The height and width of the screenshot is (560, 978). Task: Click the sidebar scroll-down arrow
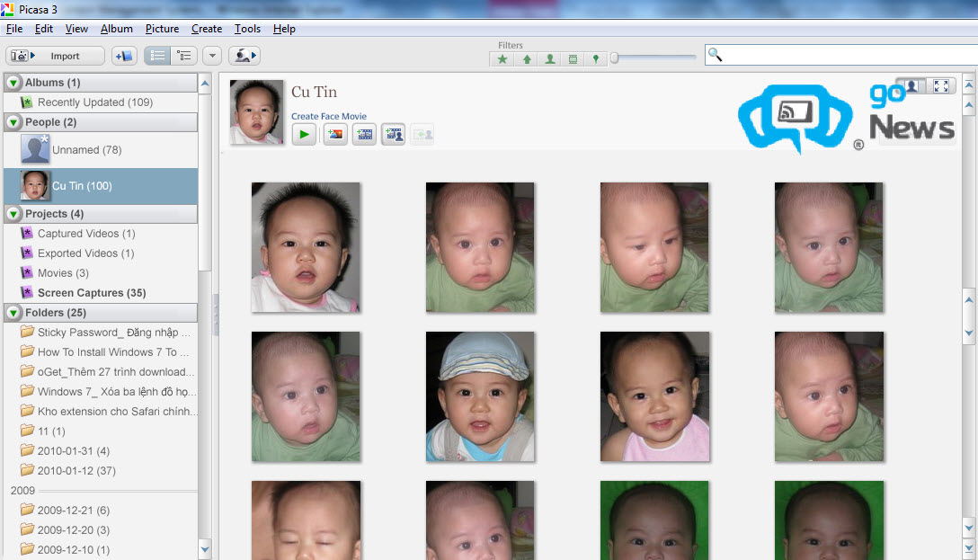point(205,549)
